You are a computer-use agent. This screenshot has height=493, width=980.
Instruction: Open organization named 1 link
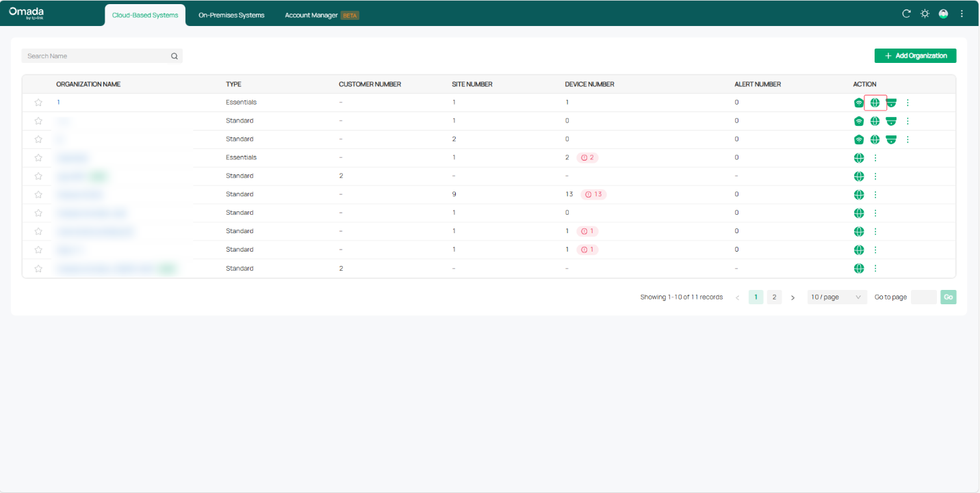59,103
